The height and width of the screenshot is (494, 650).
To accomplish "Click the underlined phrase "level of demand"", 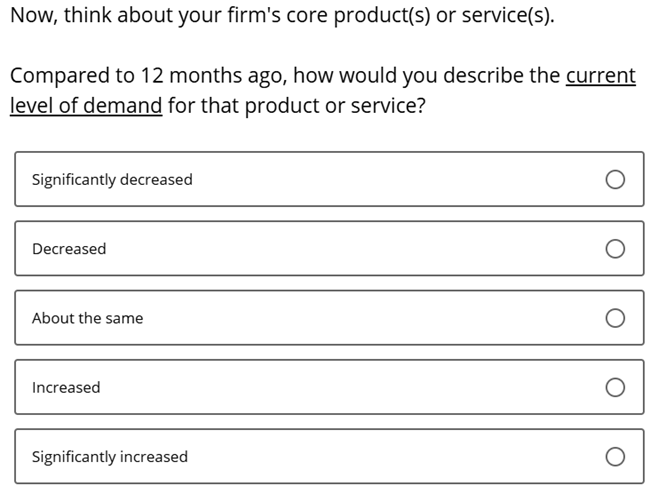I will tap(86, 105).
